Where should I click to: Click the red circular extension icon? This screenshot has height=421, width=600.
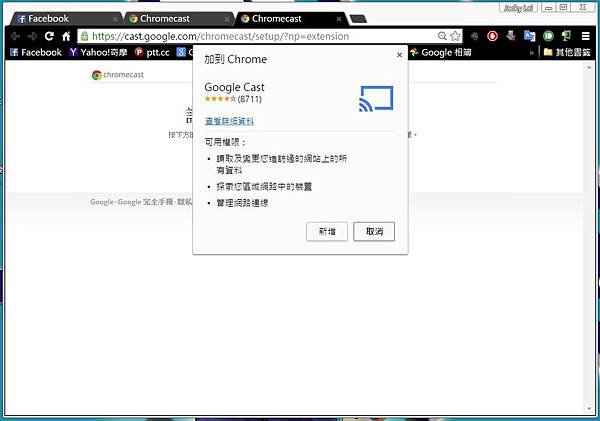492,36
